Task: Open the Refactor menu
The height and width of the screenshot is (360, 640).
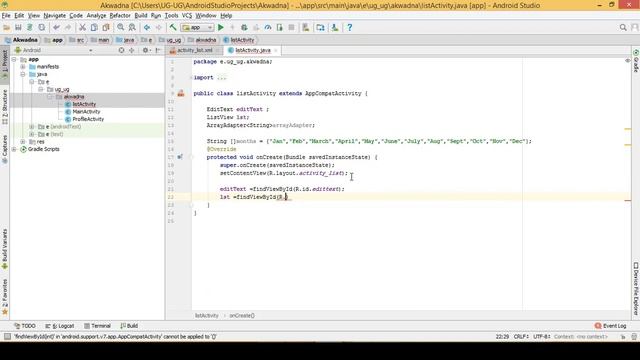Action: [x=120, y=16]
